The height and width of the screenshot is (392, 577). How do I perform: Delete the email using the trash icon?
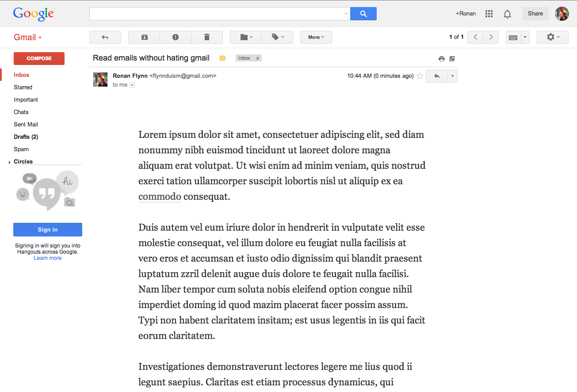(207, 37)
